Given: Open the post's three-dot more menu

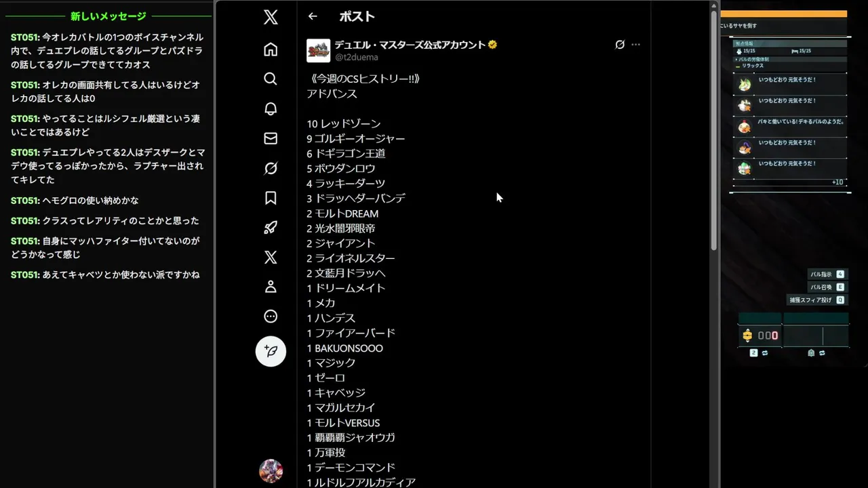Looking at the screenshot, I should [x=635, y=45].
